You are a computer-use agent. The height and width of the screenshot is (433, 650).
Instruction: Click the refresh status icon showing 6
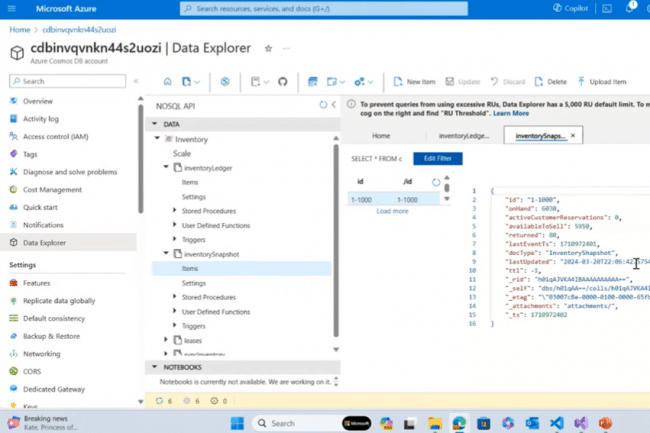coord(159,401)
